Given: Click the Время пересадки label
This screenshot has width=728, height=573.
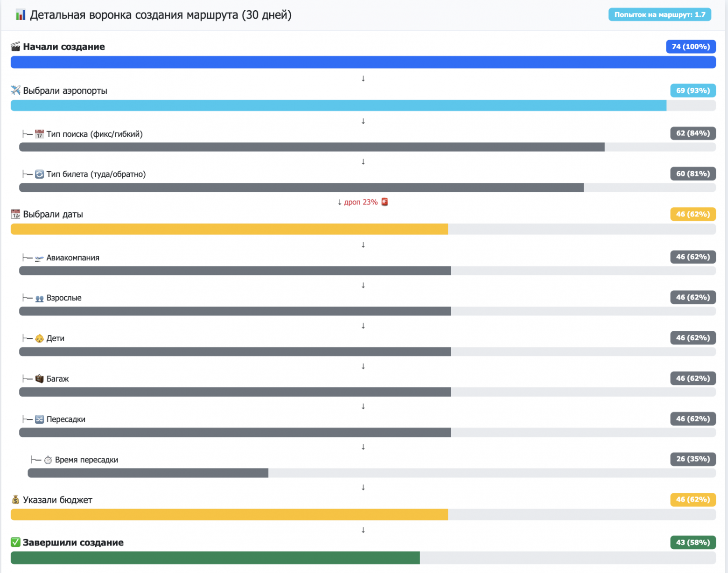Looking at the screenshot, I should point(86,460).
